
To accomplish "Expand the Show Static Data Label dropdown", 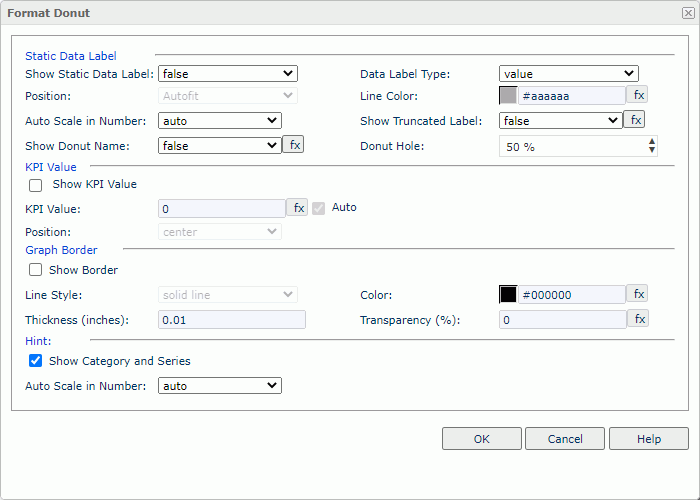I will pos(228,73).
